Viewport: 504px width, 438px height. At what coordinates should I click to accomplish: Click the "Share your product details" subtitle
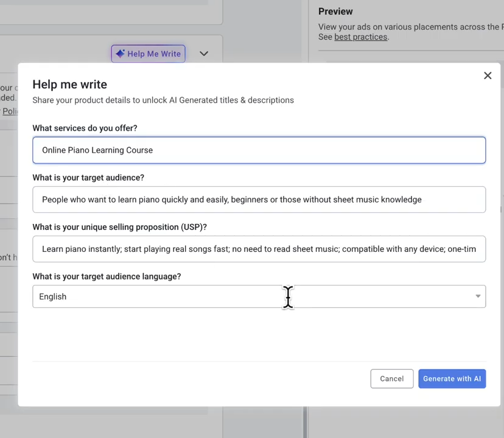(x=163, y=100)
